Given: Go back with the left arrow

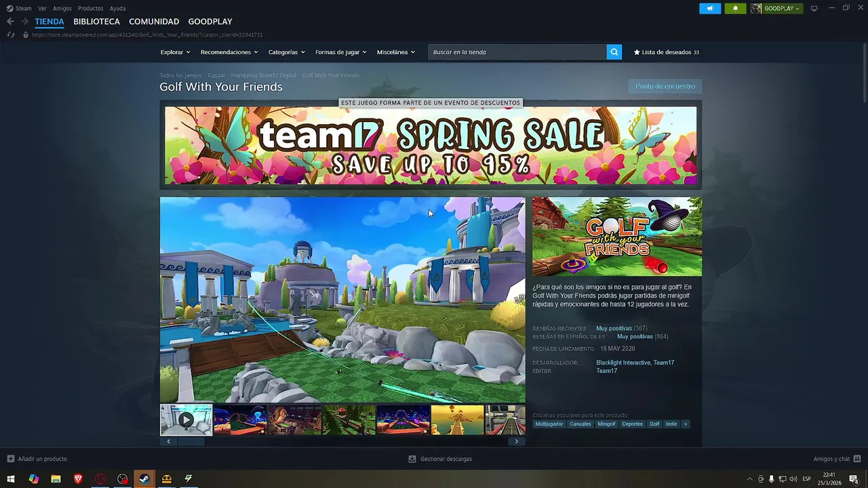Looking at the screenshot, I should pos(10,22).
